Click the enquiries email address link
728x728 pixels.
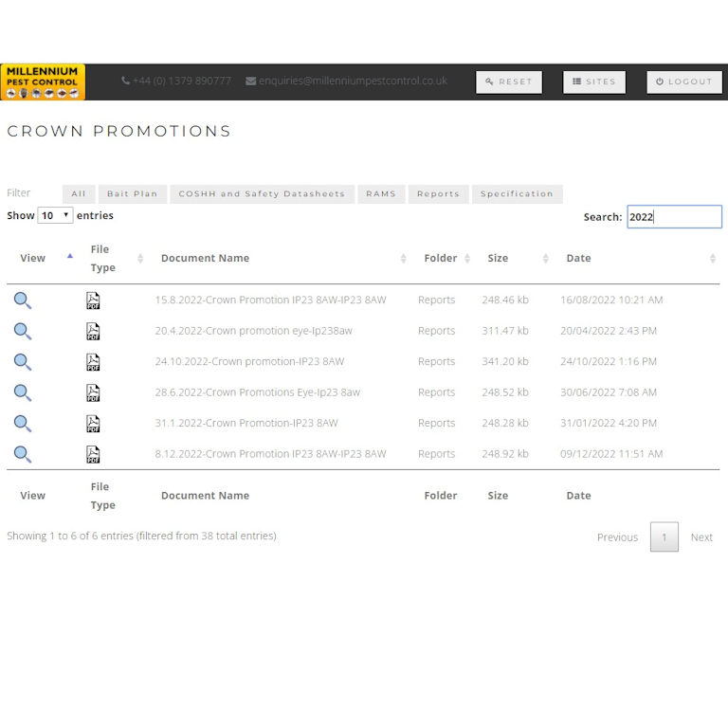point(353,81)
